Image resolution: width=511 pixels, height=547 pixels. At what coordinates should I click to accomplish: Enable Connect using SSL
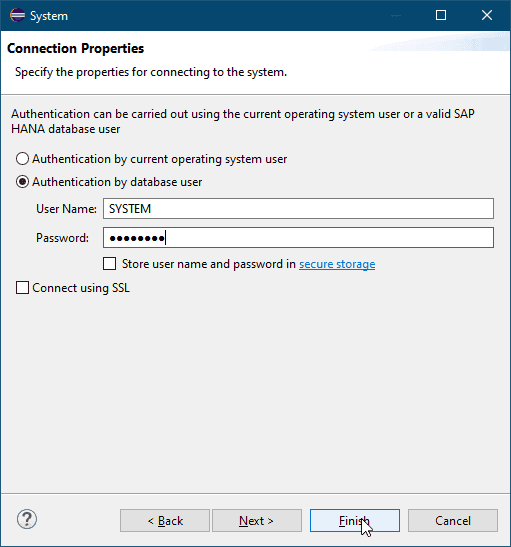click(x=22, y=288)
